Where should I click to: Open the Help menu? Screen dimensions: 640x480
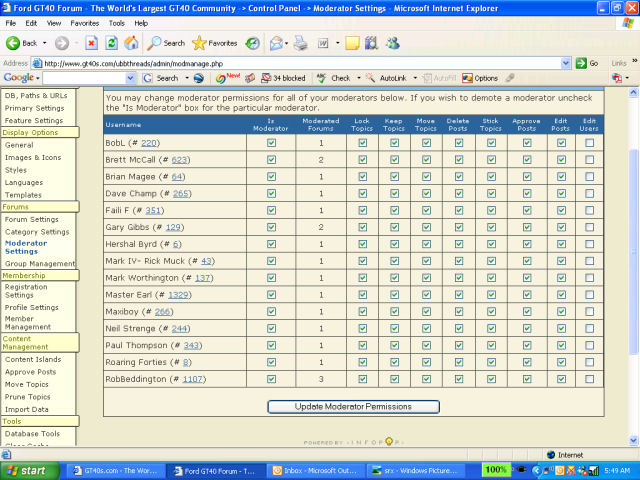141,23
